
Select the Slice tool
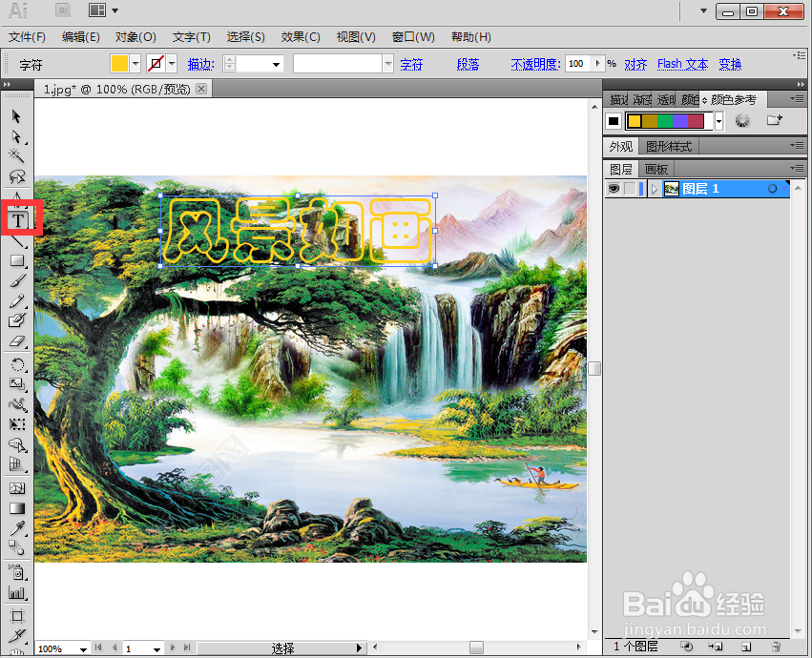17,635
